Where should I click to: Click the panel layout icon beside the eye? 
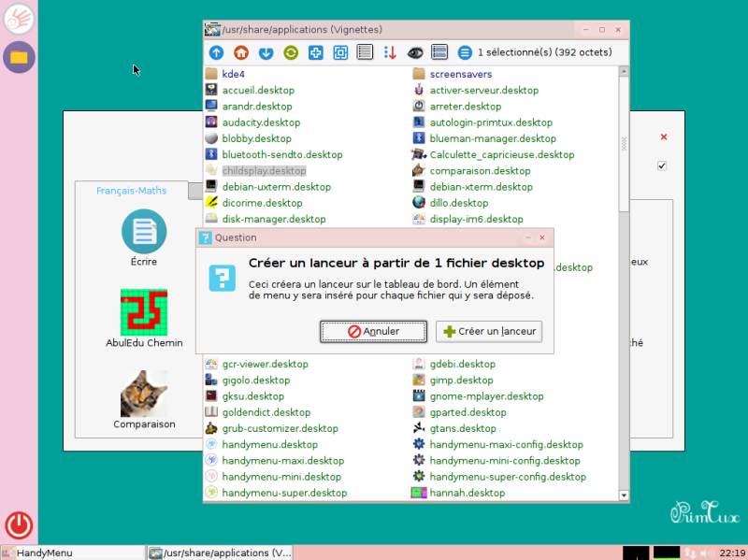pyautogui.click(x=439, y=52)
